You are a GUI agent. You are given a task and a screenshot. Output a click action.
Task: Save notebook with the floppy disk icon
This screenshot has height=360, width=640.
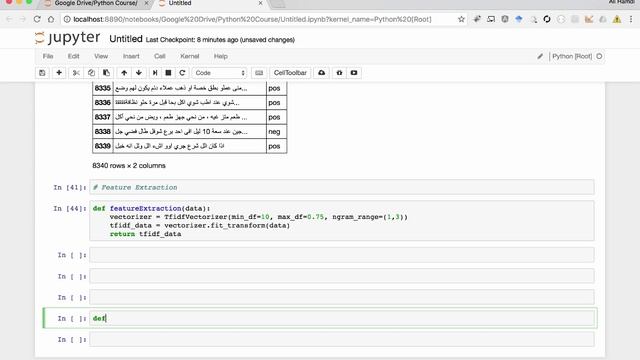(42, 73)
